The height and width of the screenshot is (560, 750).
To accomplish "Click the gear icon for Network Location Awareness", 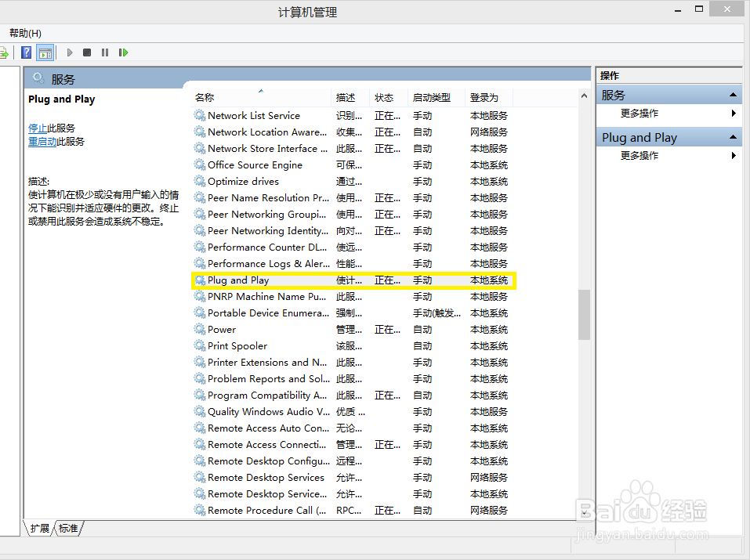I will click(x=200, y=132).
